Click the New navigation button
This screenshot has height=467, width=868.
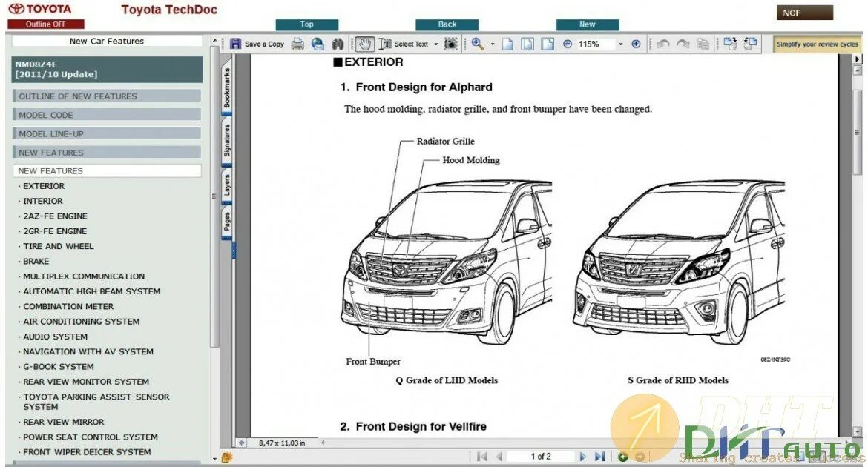pos(588,24)
